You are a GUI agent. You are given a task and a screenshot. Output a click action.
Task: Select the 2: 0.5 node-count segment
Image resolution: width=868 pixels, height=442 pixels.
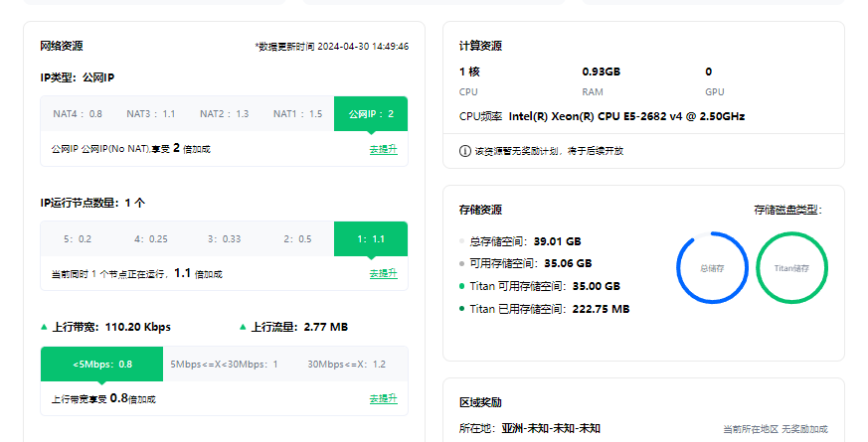click(298, 239)
